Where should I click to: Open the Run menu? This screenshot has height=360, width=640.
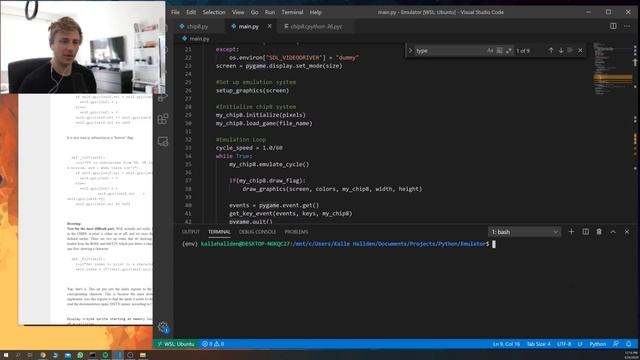270,12
